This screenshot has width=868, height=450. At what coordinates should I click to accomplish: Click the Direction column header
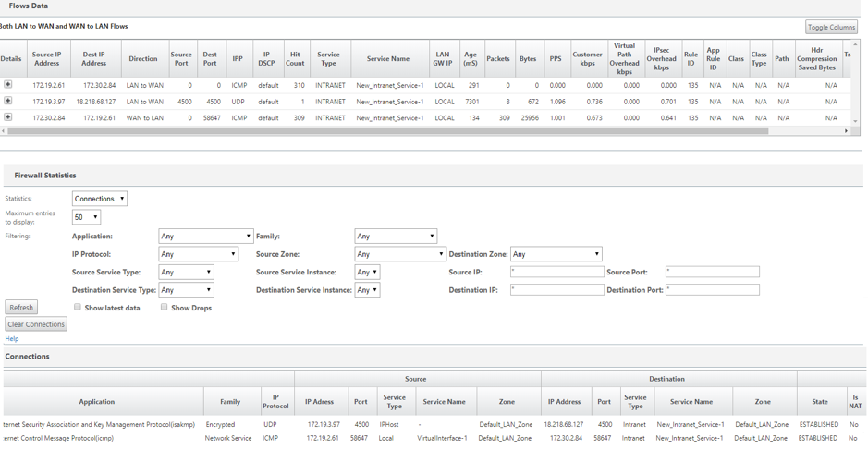click(x=143, y=58)
